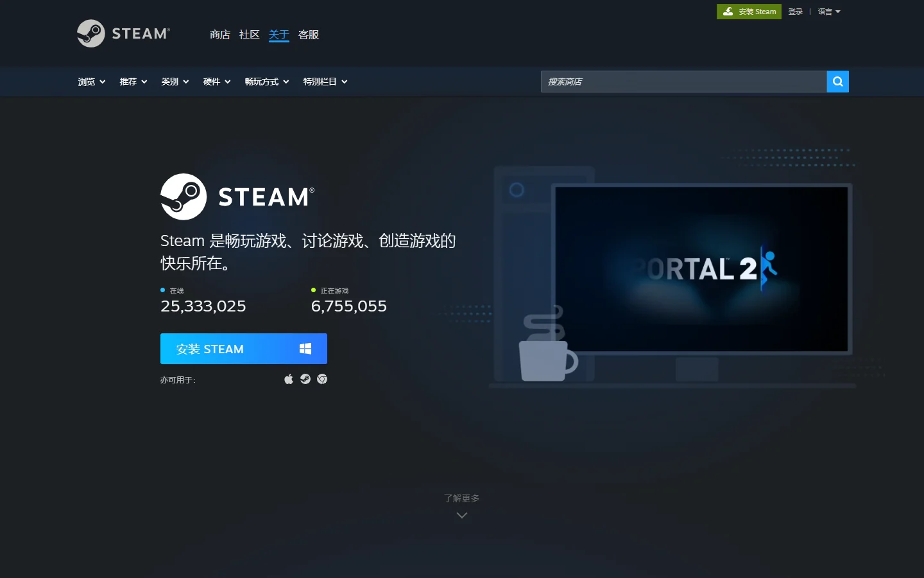Go to the 客服 support tab
Screen dimensions: 924x578
pyautogui.click(x=309, y=35)
